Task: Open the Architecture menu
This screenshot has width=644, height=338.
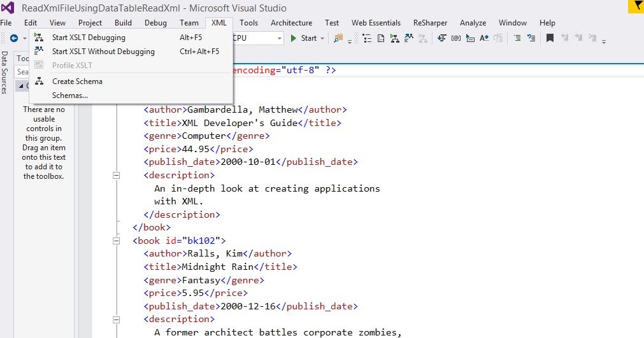Action: pos(291,23)
